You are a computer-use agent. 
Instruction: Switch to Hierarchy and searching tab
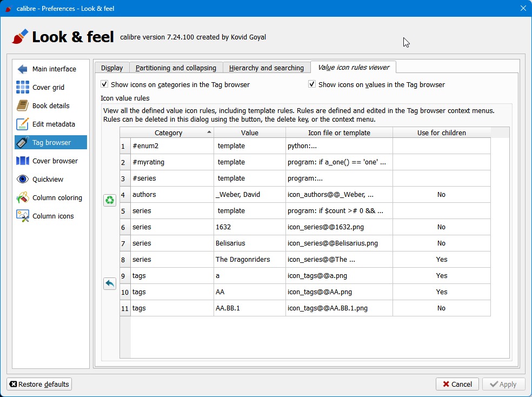(267, 68)
